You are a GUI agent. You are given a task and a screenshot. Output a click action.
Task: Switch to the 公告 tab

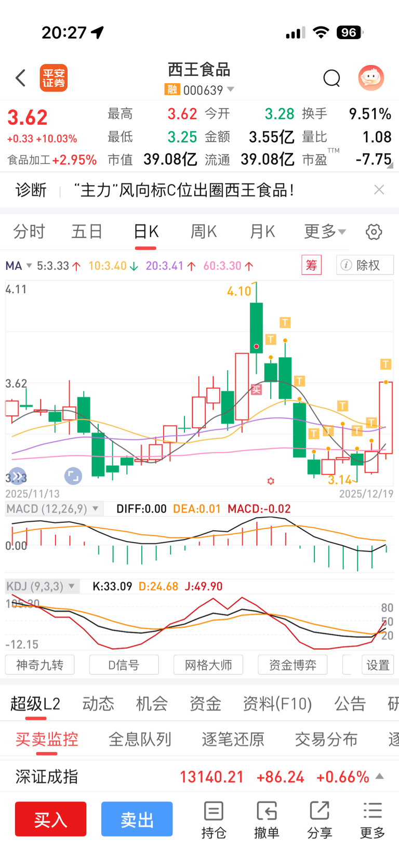[x=350, y=704]
